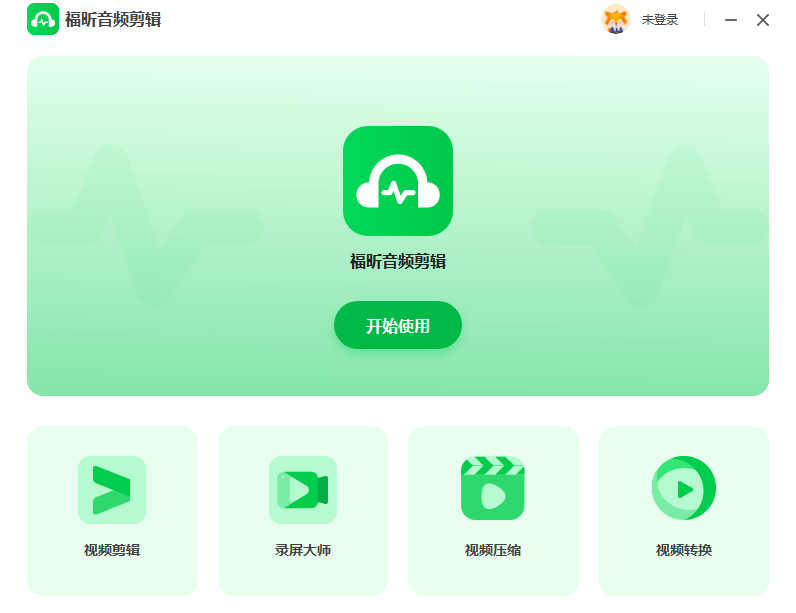Click the 福昕音频剪辑 title in the header
Image resolution: width=796 pixels, height=613 pixels.
point(113,20)
